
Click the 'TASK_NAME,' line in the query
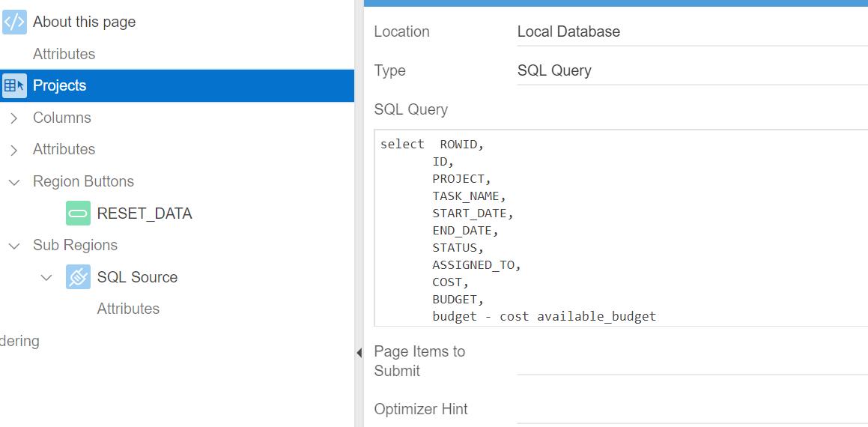[470, 196]
